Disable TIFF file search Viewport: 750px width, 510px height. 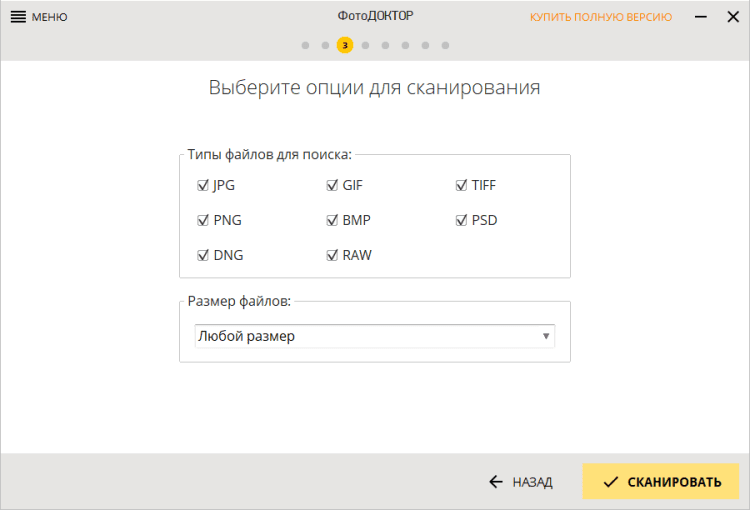click(461, 185)
